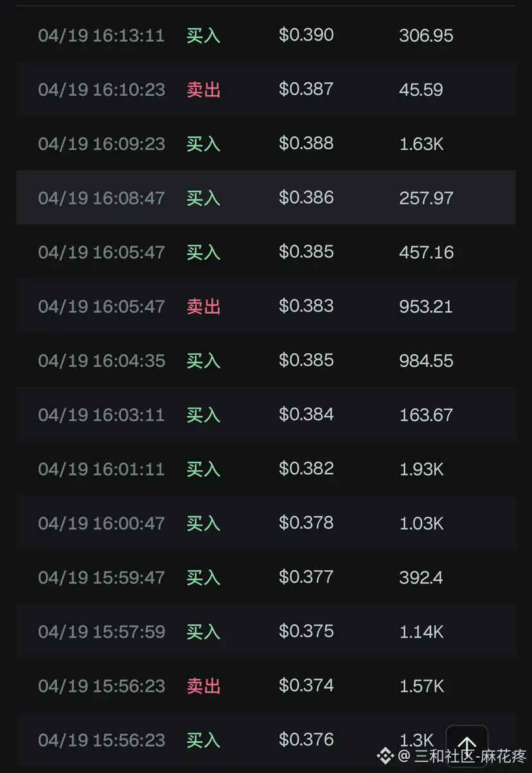Click the $0.378 price entry
Image resolution: width=532 pixels, height=773 pixels.
[x=306, y=523]
